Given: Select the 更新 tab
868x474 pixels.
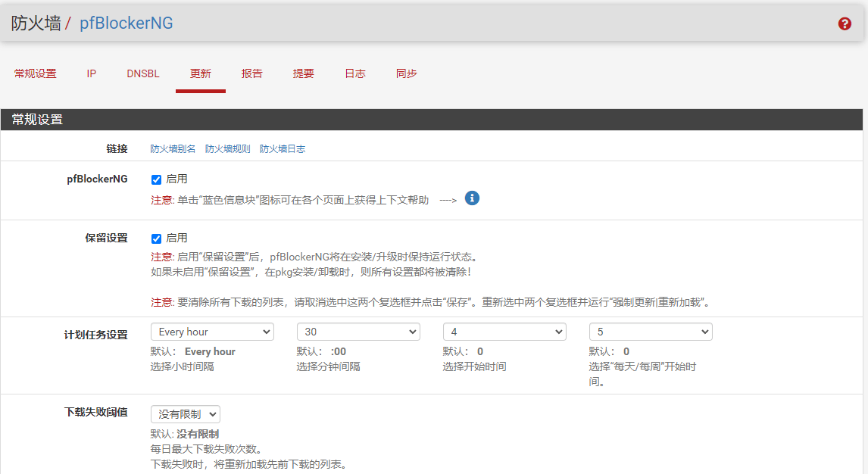Looking at the screenshot, I should pos(201,73).
